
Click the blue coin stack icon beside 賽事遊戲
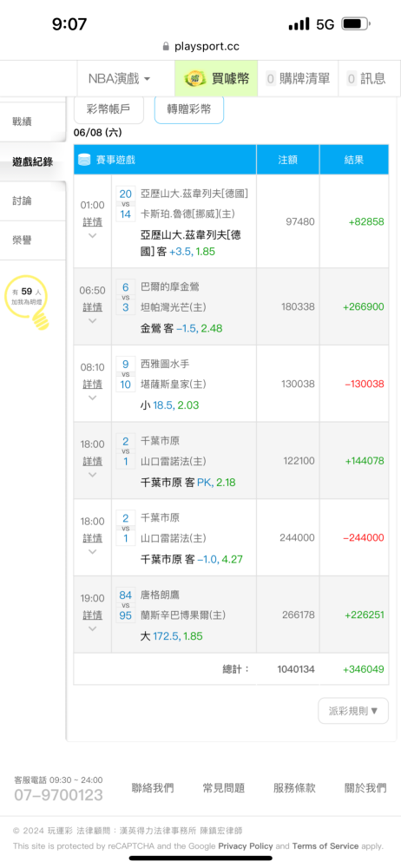[84, 160]
